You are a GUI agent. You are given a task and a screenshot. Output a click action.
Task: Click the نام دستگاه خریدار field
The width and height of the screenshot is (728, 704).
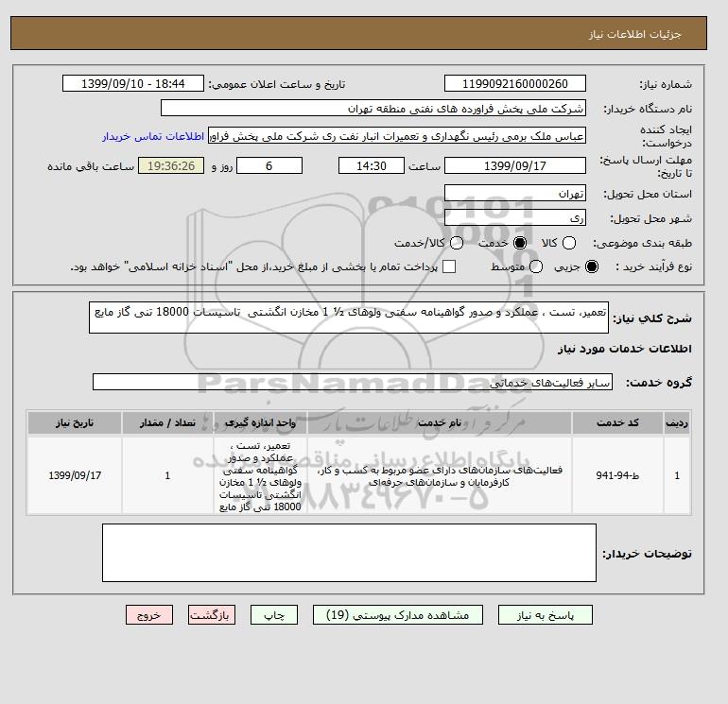(x=373, y=108)
